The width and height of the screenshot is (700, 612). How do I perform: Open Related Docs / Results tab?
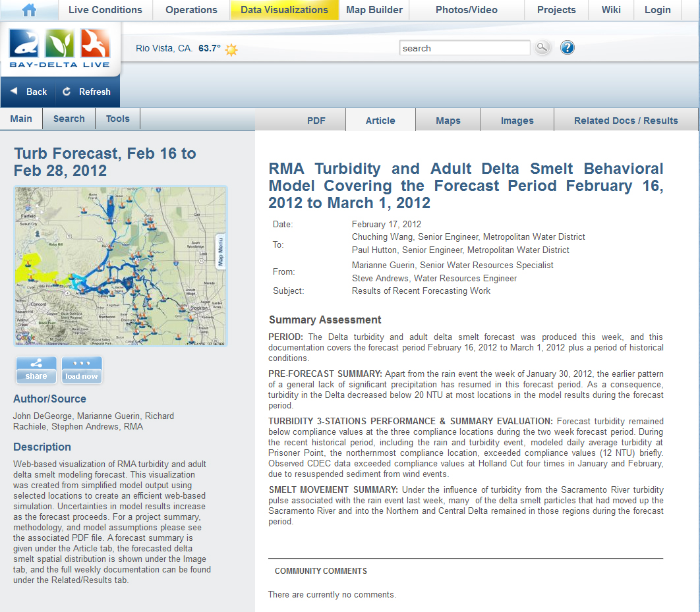tap(626, 121)
